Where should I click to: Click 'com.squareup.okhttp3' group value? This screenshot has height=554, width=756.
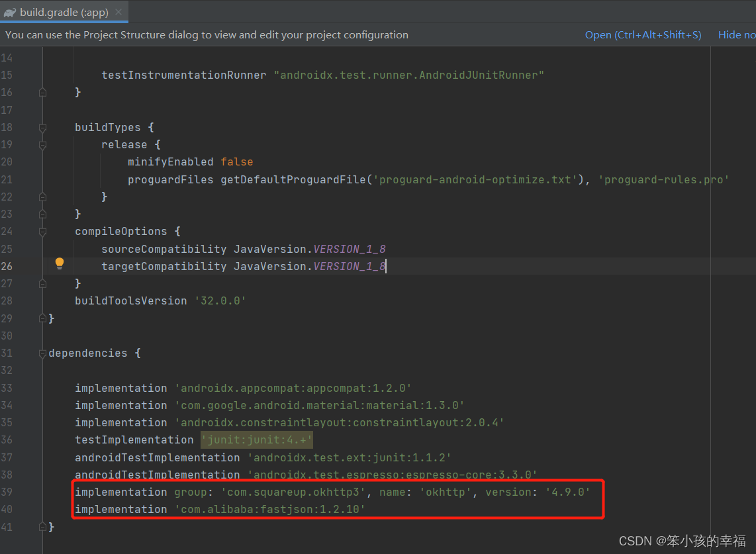point(293,492)
